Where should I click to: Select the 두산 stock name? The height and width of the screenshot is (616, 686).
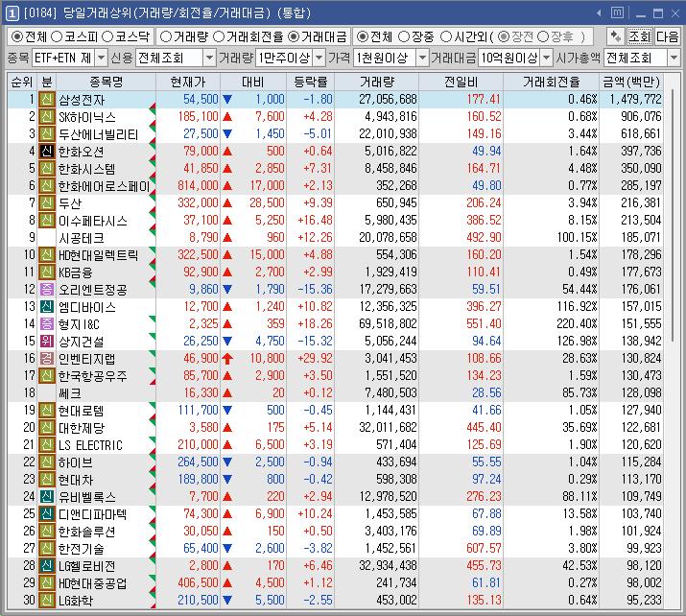(x=70, y=203)
